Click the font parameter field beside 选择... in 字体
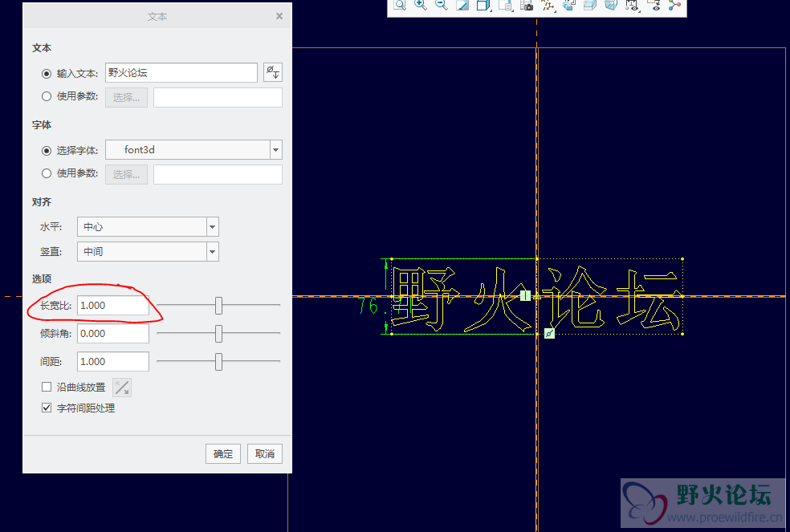790x532 pixels. coord(218,175)
